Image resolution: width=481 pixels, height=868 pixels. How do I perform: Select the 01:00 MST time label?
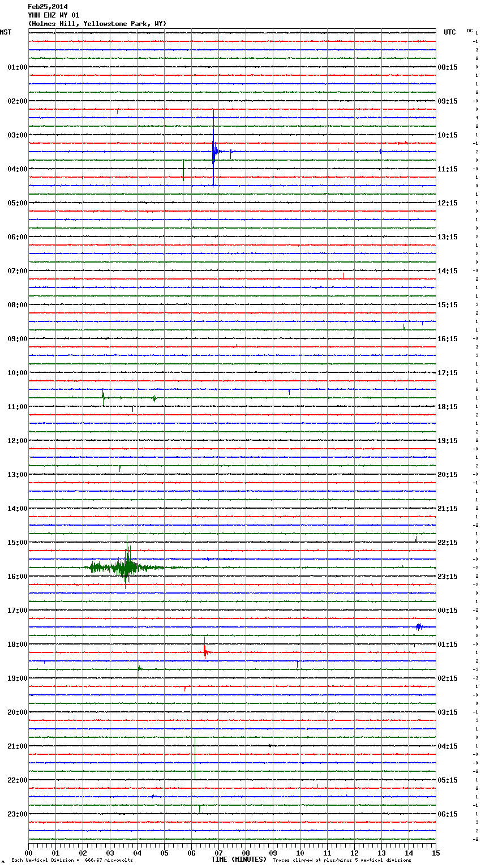(x=18, y=67)
